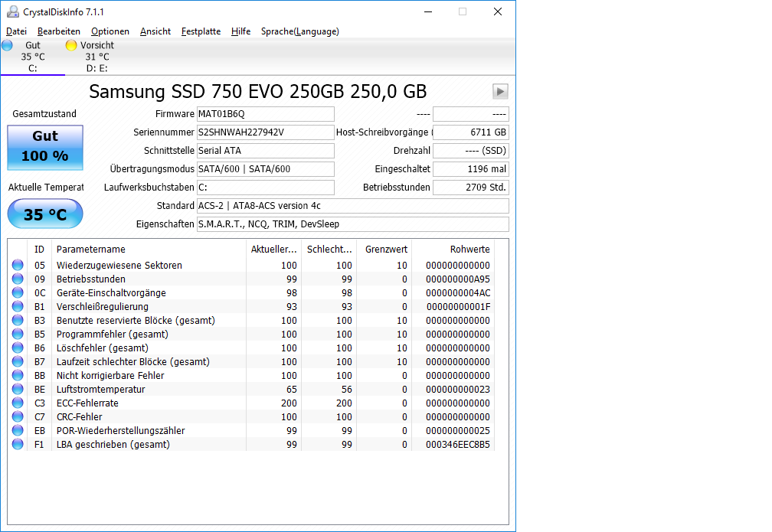This screenshot has height=532, width=772.
Task: Click the yellow Vorsicht status orb
Action: (x=71, y=45)
